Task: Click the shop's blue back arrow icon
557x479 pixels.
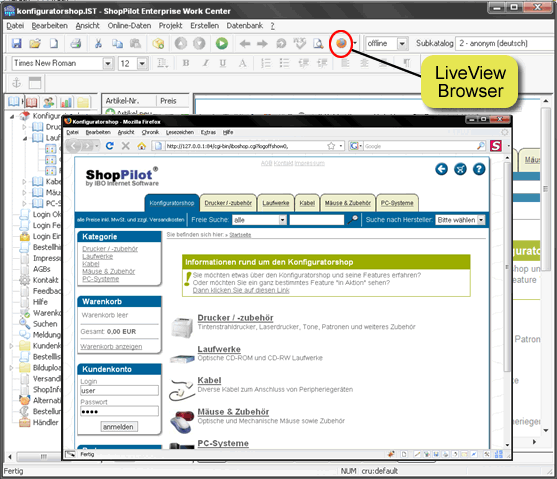Action: pyautogui.click(x=442, y=169)
